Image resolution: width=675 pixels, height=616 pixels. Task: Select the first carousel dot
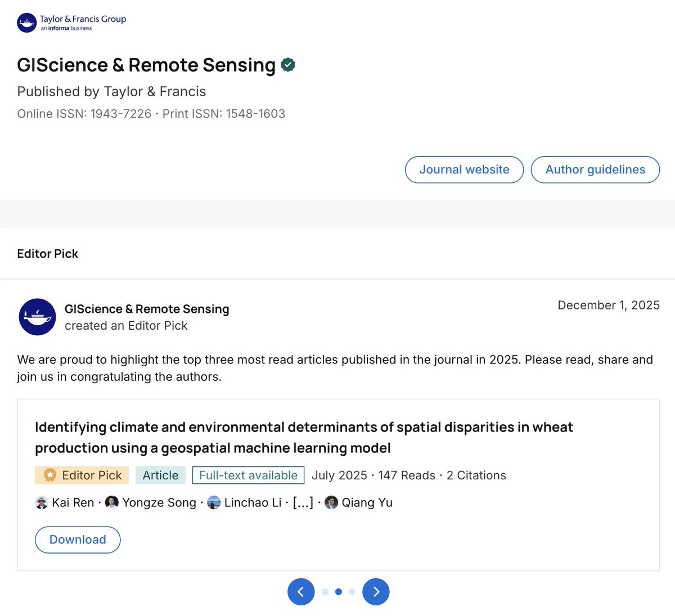[x=325, y=592]
